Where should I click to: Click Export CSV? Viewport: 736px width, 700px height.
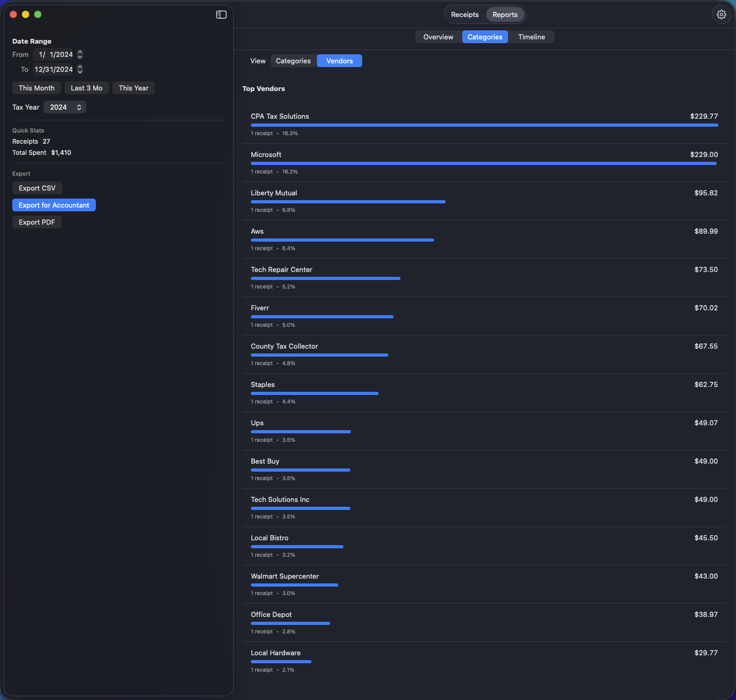(x=37, y=188)
